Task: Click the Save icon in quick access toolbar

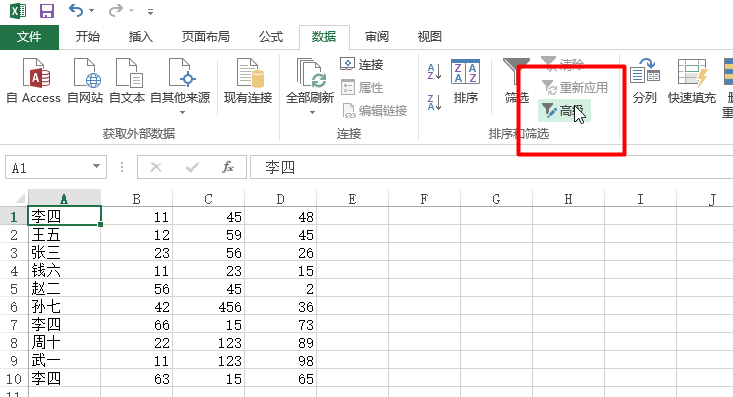Action: point(47,10)
